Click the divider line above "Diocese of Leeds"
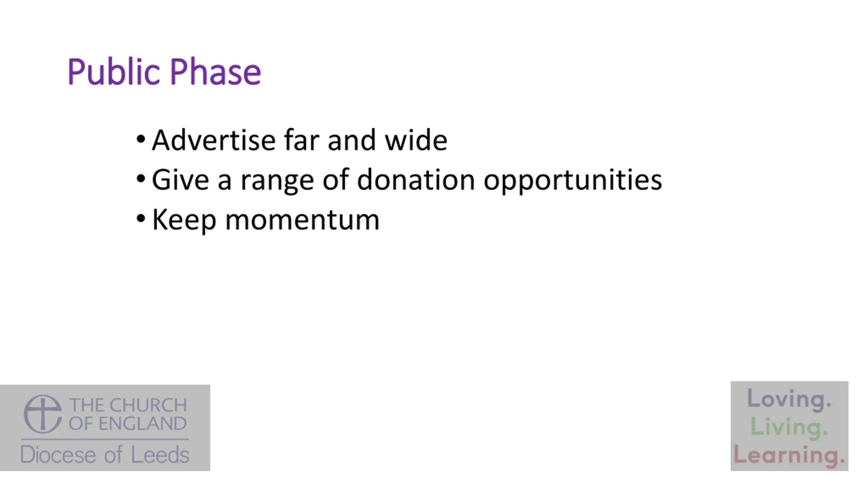This screenshot has height=488, width=868. (x=105, y=439)
